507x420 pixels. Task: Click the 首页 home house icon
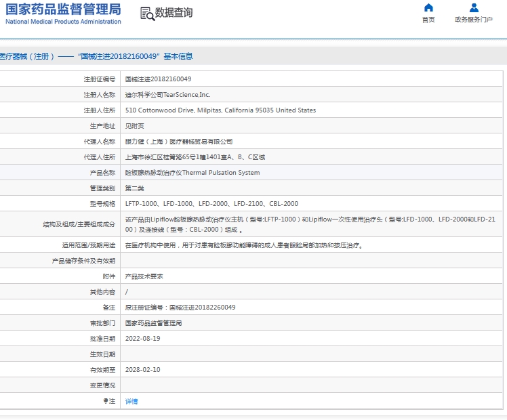(x=428, y=8)
